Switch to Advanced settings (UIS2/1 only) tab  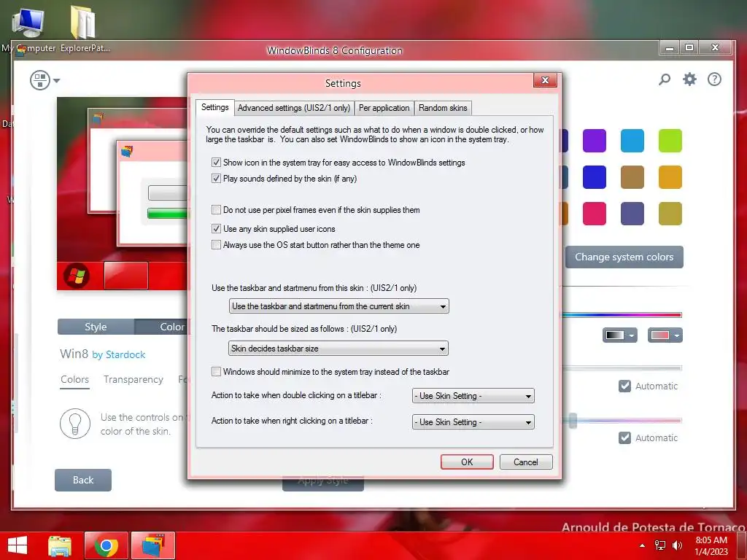click(x=294, y=108)
